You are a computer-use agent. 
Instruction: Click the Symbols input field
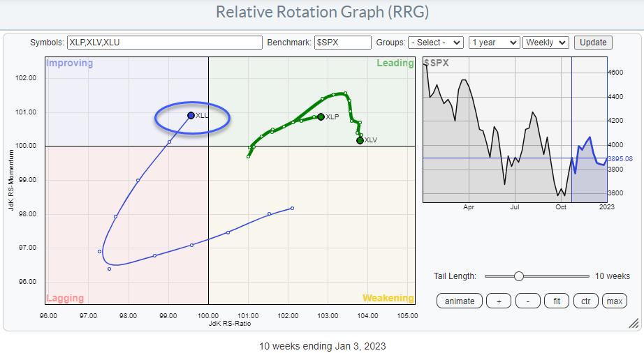pos(164,43)
